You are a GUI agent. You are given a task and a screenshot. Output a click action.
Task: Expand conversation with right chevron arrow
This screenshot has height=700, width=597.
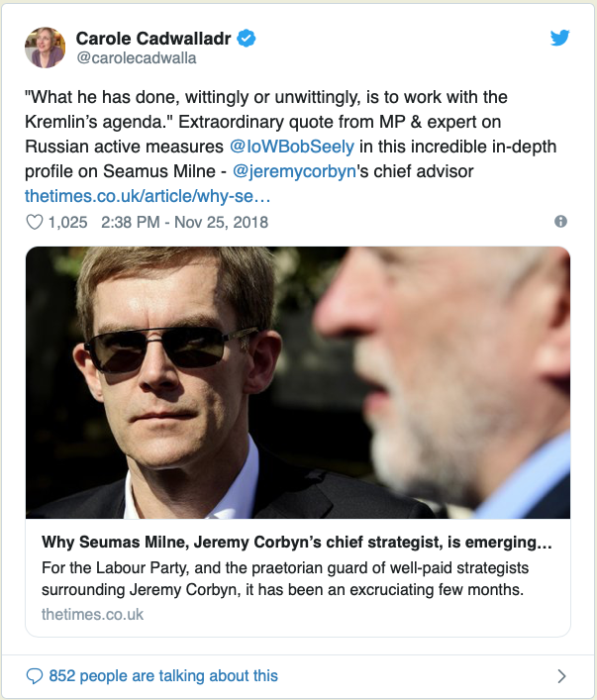pos(561,676)
